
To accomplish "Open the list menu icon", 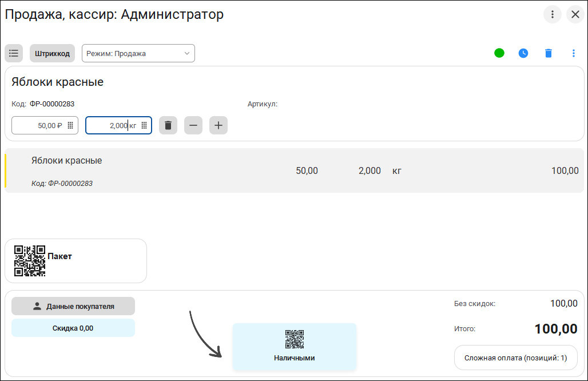I will coord(14,53).
